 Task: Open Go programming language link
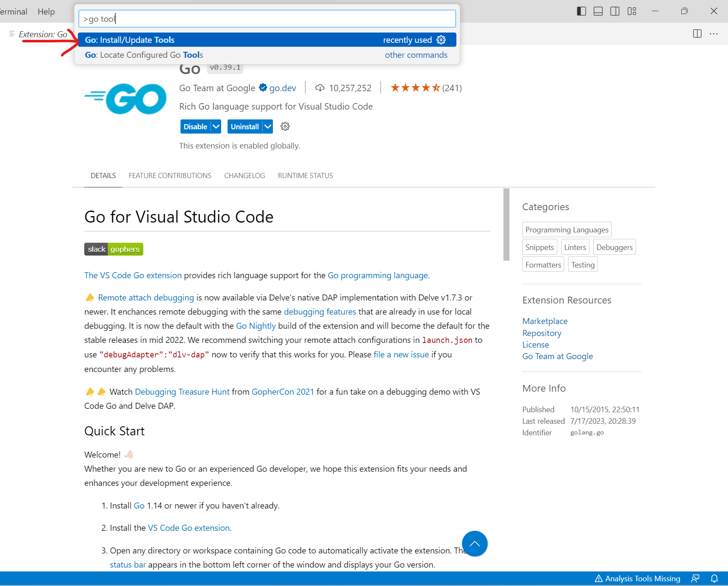tap(378, 275)
